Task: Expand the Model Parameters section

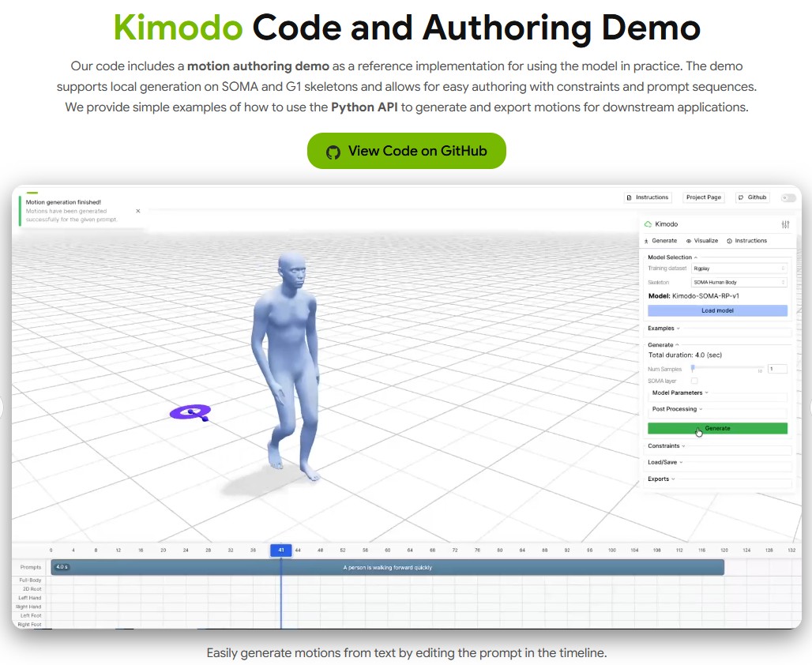Action: pyautogui.click(x=679, y=393)
